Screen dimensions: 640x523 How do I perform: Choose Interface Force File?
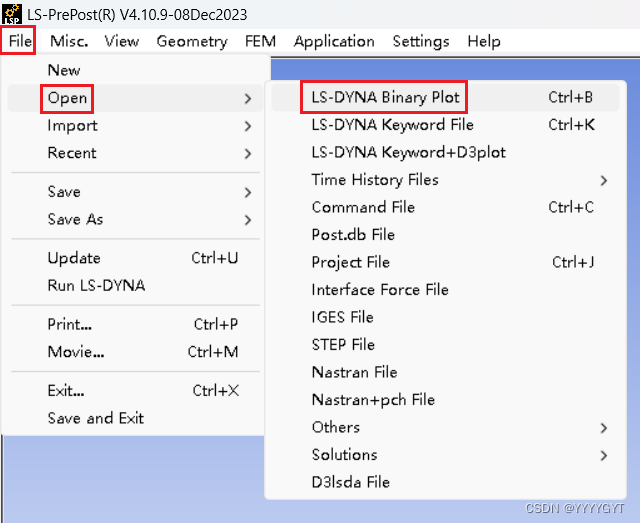(x=446, y=289)
